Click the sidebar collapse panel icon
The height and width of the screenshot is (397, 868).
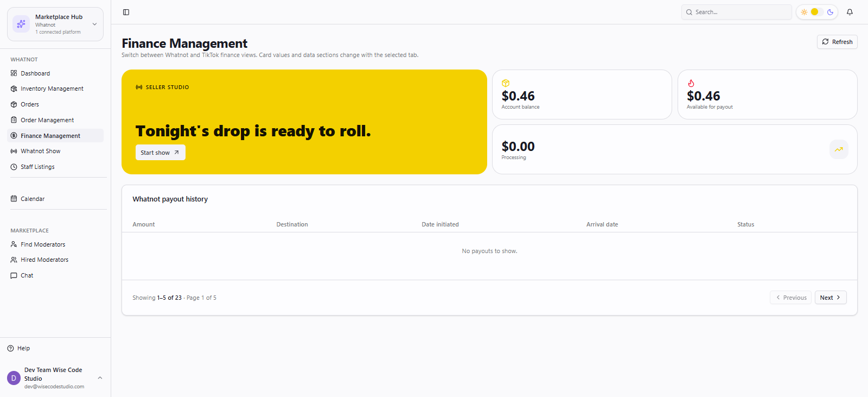click(x=126, y=12)
